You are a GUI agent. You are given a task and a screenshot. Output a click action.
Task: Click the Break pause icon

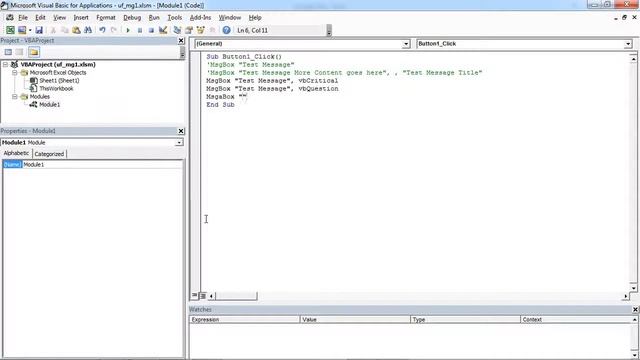pos(140,30)
